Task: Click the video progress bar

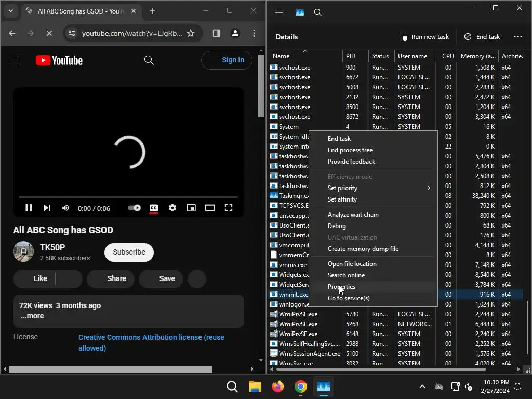Action: [128, 197]
